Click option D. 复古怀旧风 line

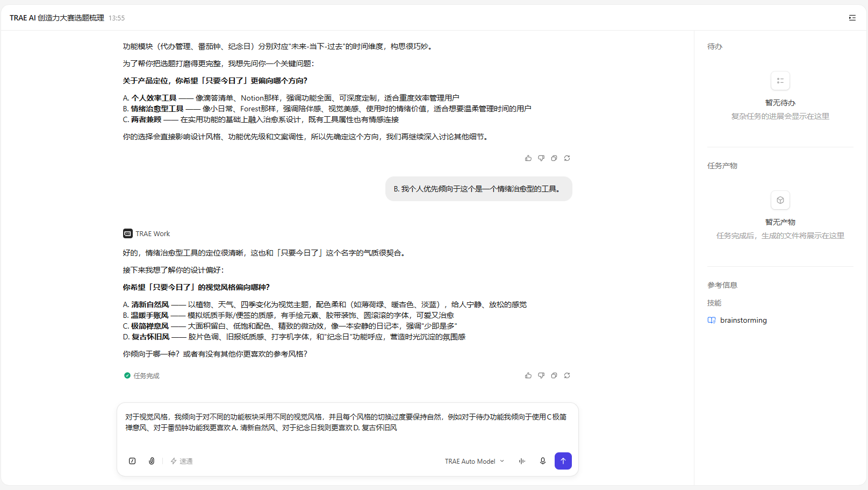(x=294, y=337)
